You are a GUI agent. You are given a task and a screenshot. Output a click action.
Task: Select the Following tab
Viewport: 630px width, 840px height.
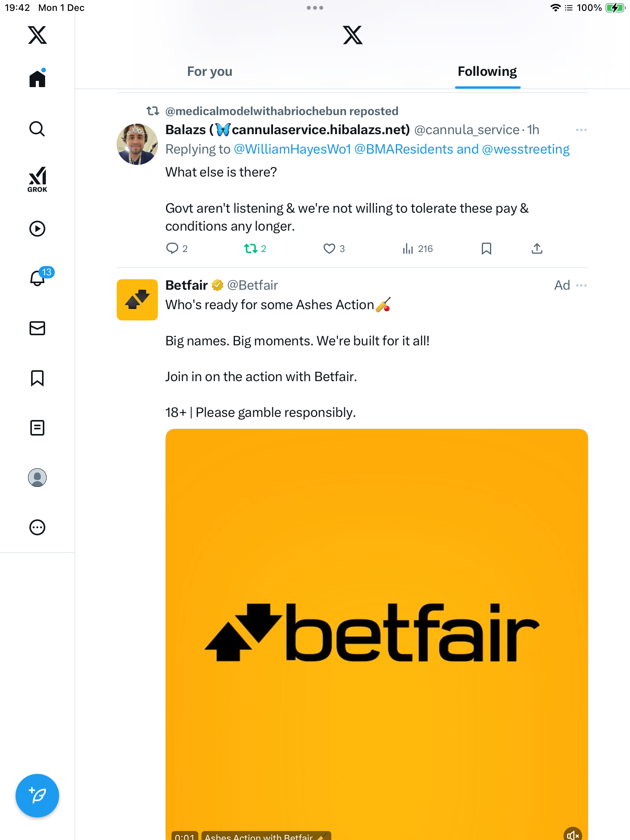(x=487, y=72)
